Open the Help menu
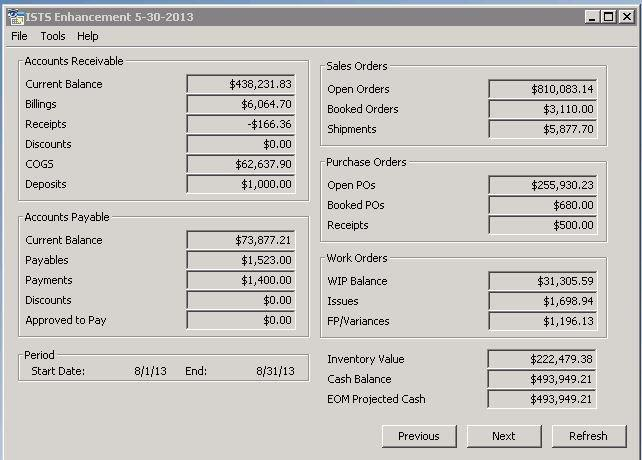Image resolution: width=642 pixels, height=460 pixels. [88, 36]
